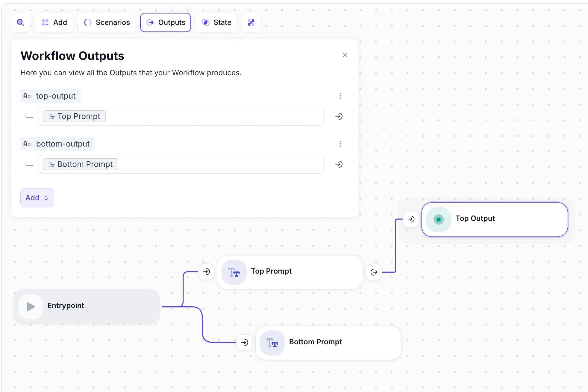Open the Add node menu
This screenshot has width=588, height=392.
54,22
